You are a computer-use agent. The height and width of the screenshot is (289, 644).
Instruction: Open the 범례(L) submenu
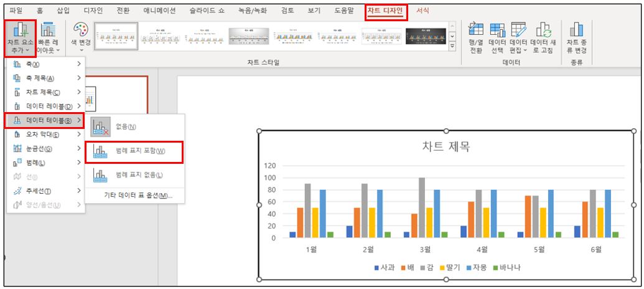tap(46, 163)
